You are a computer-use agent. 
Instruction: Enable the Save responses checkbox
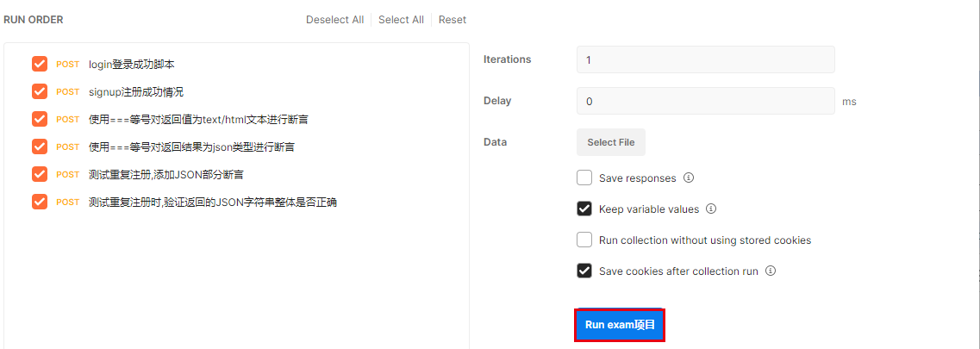click(x=584, y=178)
